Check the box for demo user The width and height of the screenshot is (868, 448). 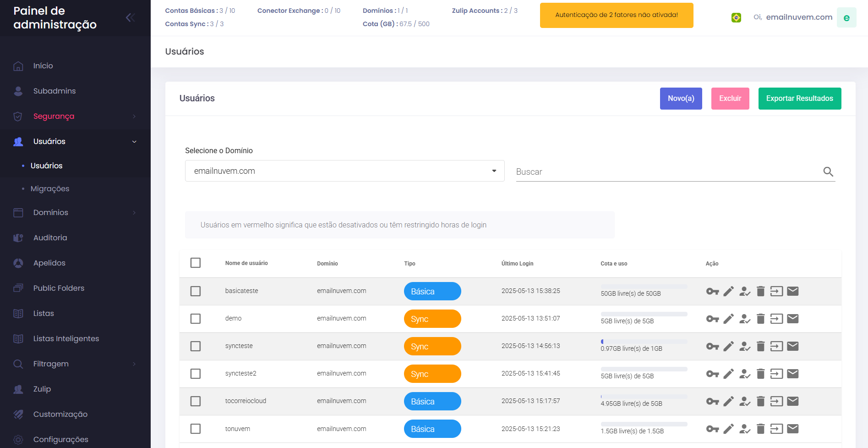coord(196,319)
